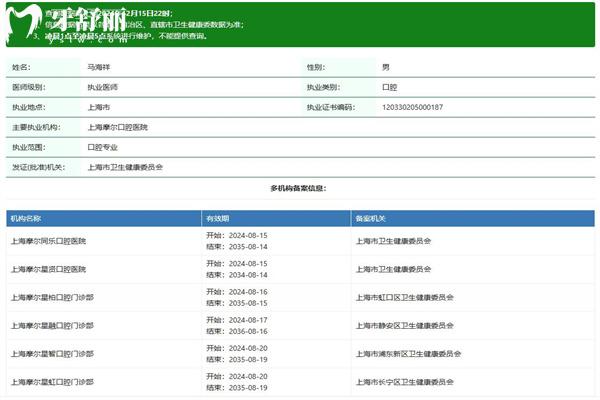Select the 执业类别 value 口腔
The width and height of the screenshot is (600, 400).
pyautogui.click(x=390, y=87)
